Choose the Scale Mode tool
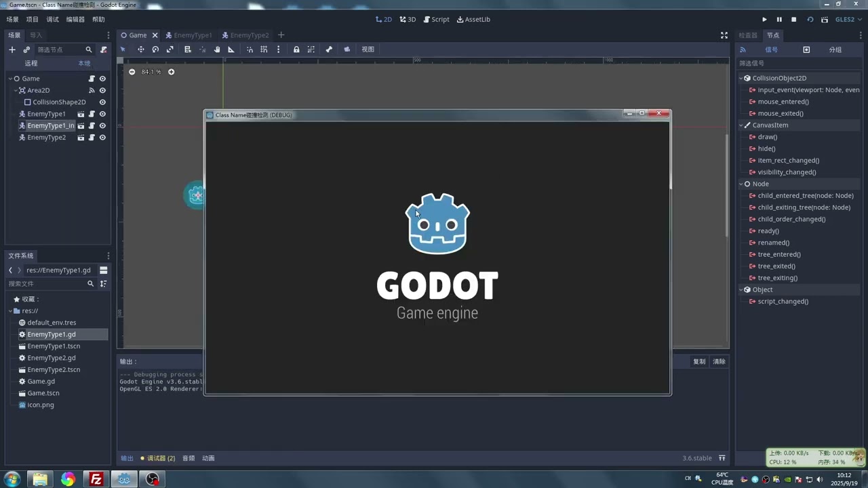Image resolution: width=868 pixels, height=488 pixels. point(170,49)
